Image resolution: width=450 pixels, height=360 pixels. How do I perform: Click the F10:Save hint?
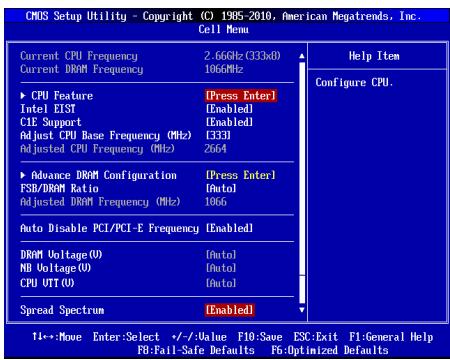click(260, 337)
